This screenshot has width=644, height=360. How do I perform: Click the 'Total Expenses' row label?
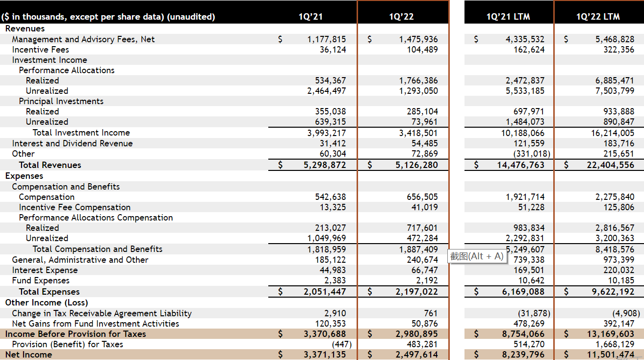click(x=49, y=292)
